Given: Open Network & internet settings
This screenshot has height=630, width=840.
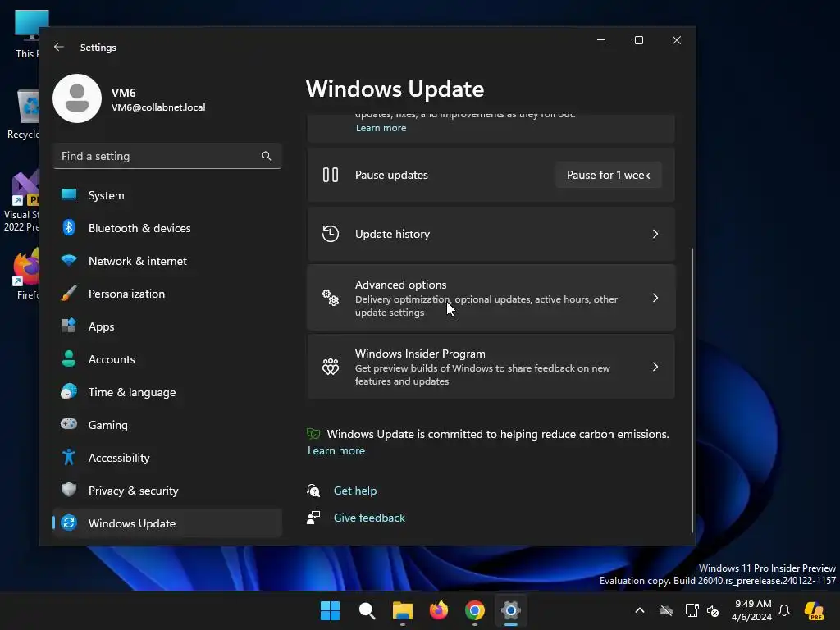Looking at the screenshot, I should (x=167, y=260).
